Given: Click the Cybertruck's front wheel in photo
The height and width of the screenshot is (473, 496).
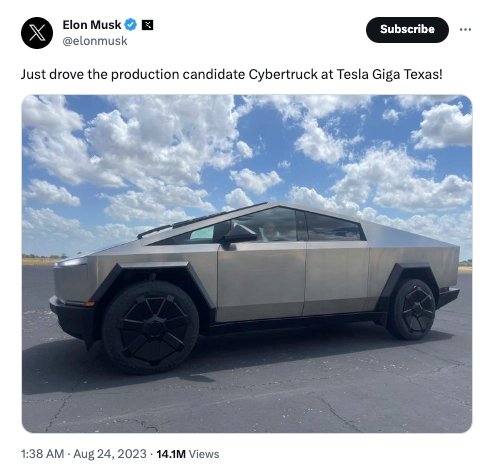Looking at the screenshot, I should coord(151,327).
